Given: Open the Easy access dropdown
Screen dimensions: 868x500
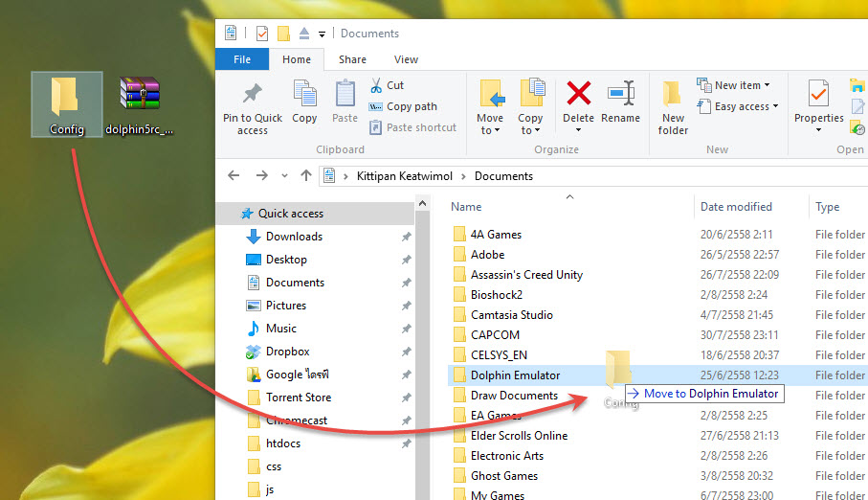Looking at the screenshot, I should 737,106.
